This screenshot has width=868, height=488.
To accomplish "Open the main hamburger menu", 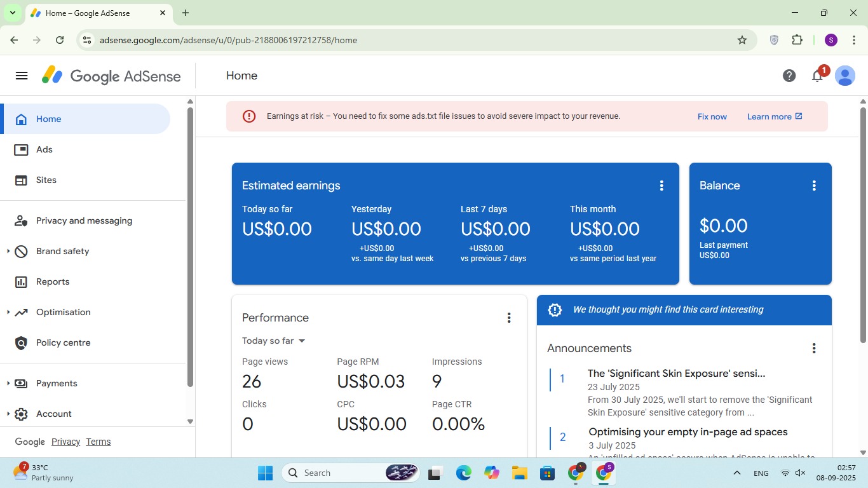I will [x=22, y=76].
